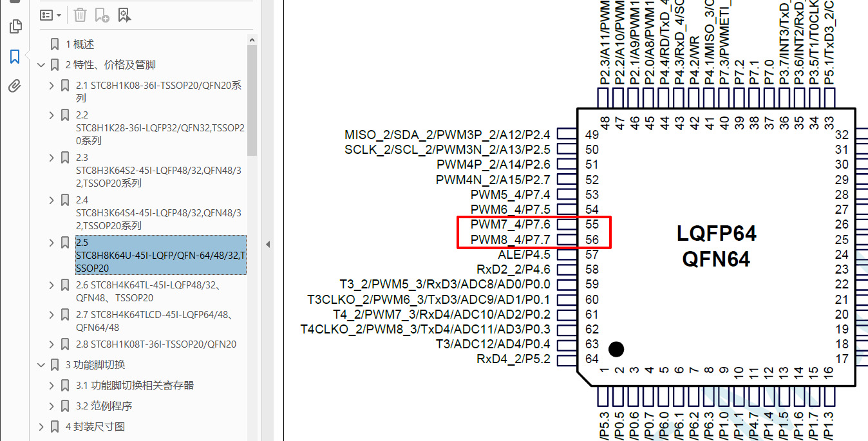868x441 pixels.
Task: Go to bookmark 2.2 STC8H1K28-36I-LQFP32
Action: coord(160,127)
